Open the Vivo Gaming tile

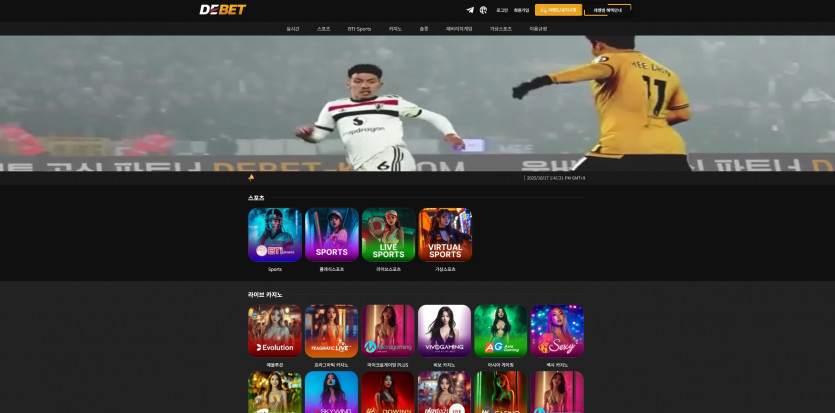click(444, 331)
